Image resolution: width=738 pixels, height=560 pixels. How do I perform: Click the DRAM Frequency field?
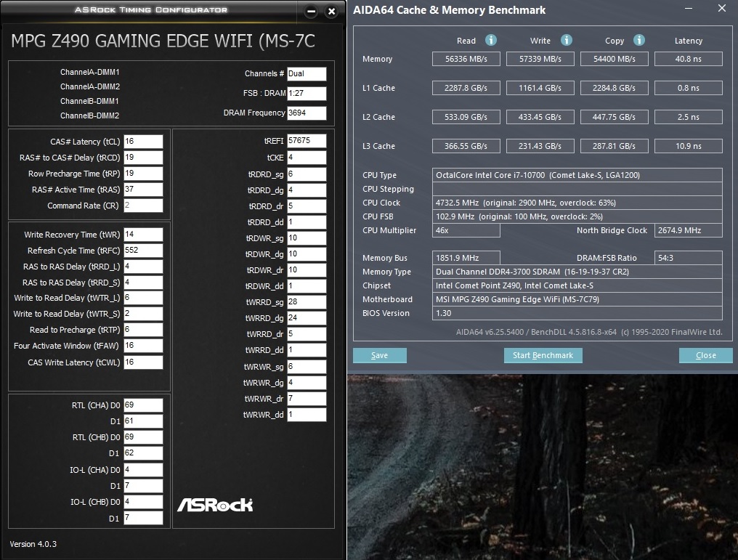click(307, 113)
